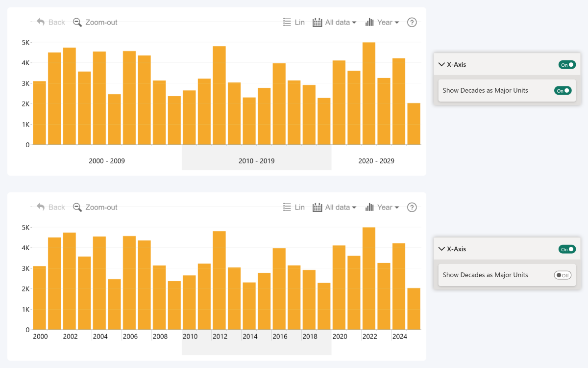
Task: Select the 2010 - 2019 decade label
Action: [x=256, y=160]
